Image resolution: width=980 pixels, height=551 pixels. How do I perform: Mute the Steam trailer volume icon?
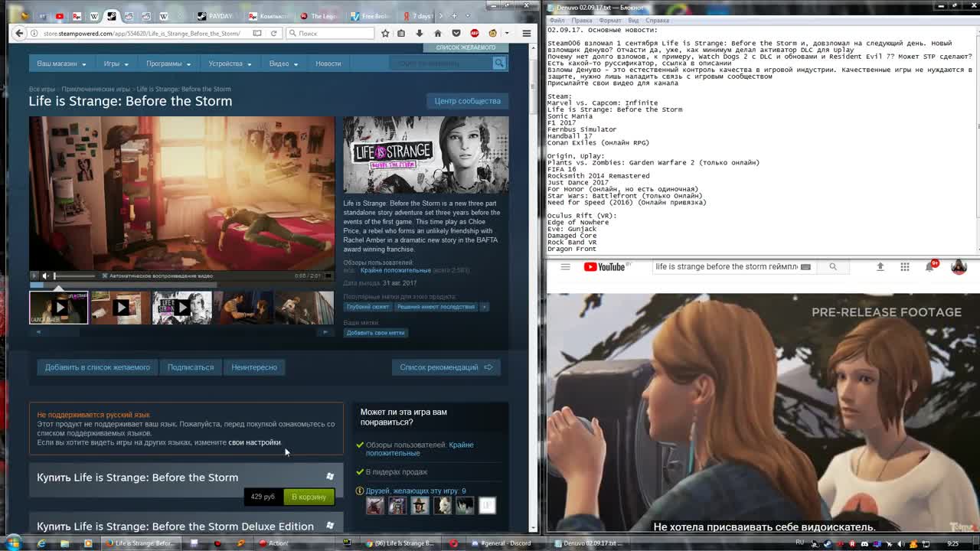tap(45, 275)
